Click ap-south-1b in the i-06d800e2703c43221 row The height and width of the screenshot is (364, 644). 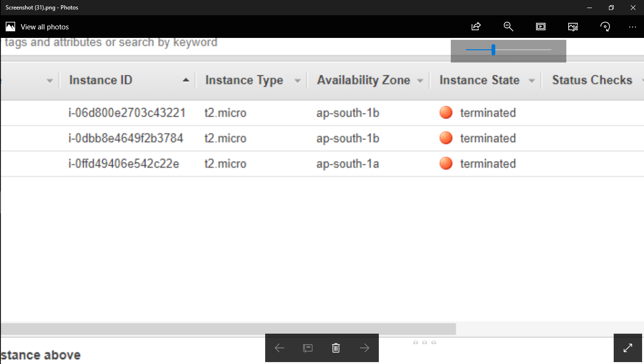pyautogui.click(x=348, y=113)
